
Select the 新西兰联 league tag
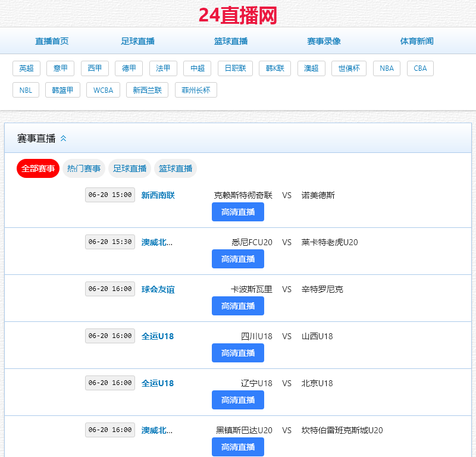coord(147,90)
